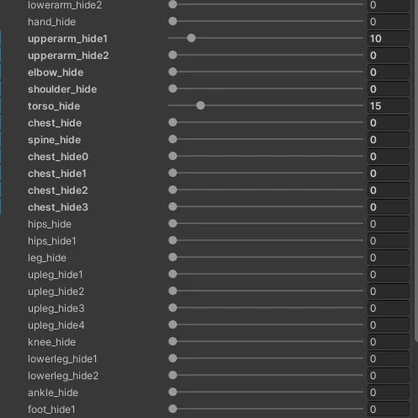The image size is (418, 418).
Task: Select the hips_hide property label
Action: pyautogui.click(x=49, y=224)
